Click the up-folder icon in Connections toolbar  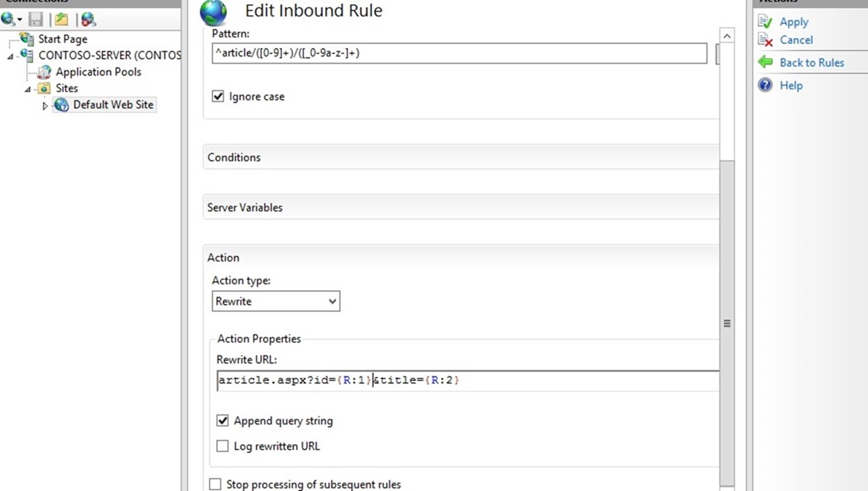pyautogui.click(x=61, y=19)
